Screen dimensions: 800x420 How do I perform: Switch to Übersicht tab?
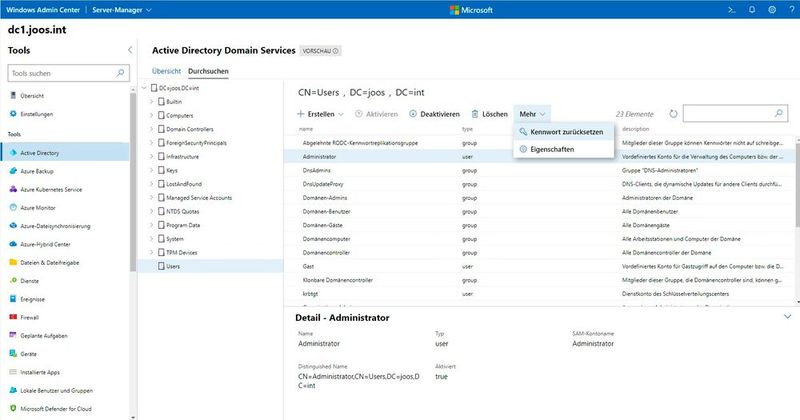pos(166,71)
